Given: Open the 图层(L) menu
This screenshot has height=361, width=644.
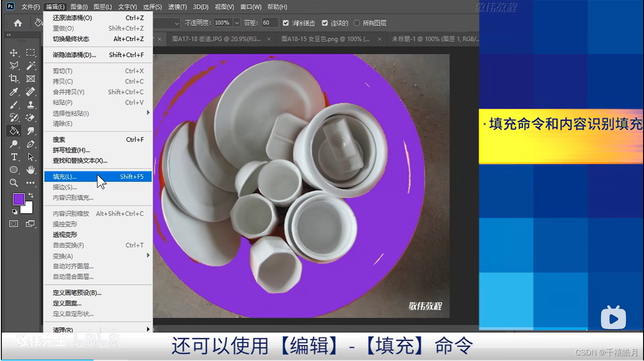Looking at the screenshot, I should point(103,7).
